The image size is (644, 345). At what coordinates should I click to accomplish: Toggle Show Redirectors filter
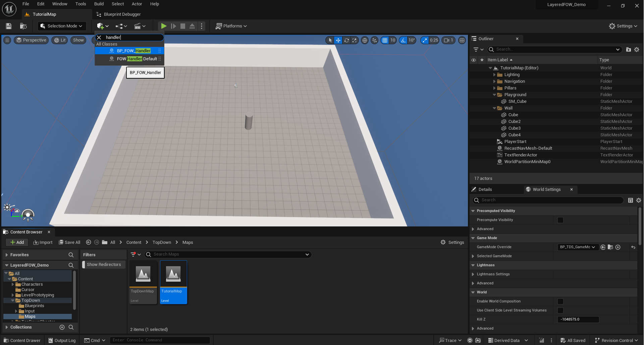104,265
